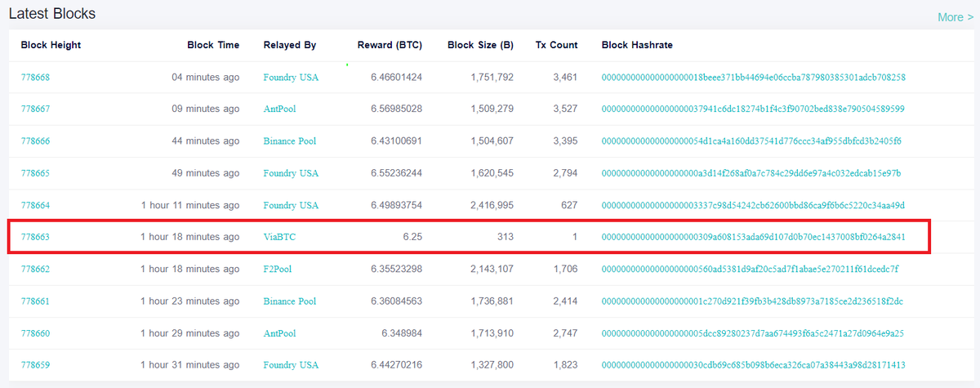Open hash ending dbfcd3b2405f6
The width and height of the screenshot is (980, 388).
click(x=751, y=141)
